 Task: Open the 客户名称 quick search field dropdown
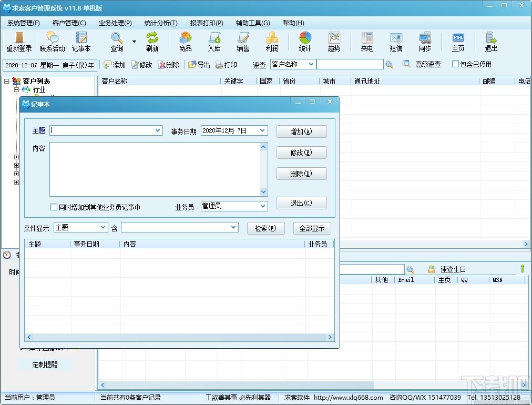click(311, 64)
